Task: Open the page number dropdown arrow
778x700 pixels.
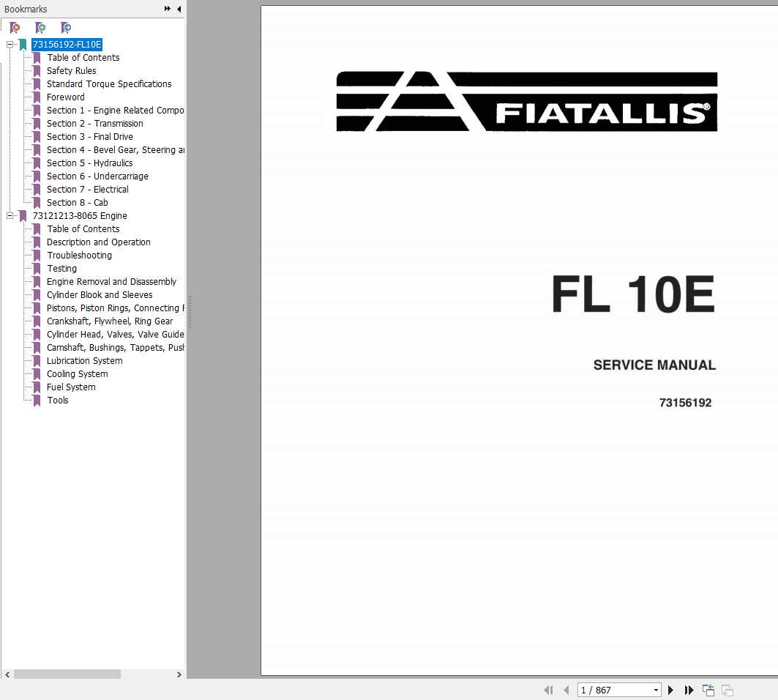Action: (655, 690)
